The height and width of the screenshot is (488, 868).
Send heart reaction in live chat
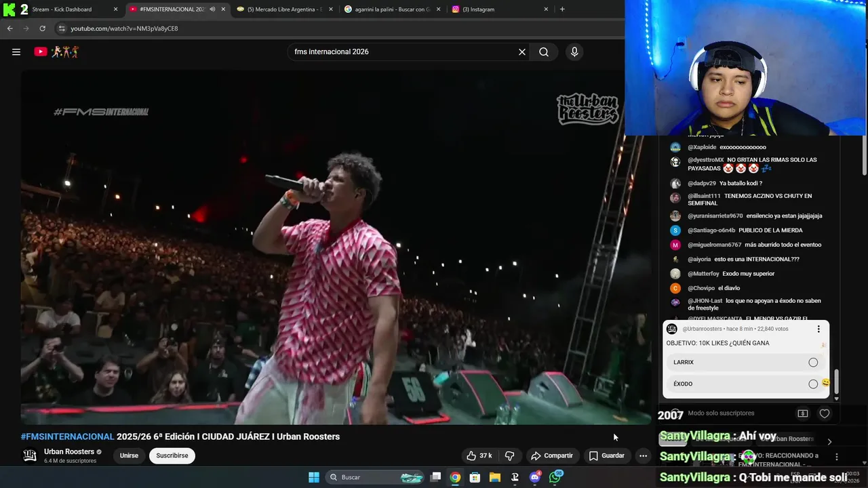tap(825, 413)
